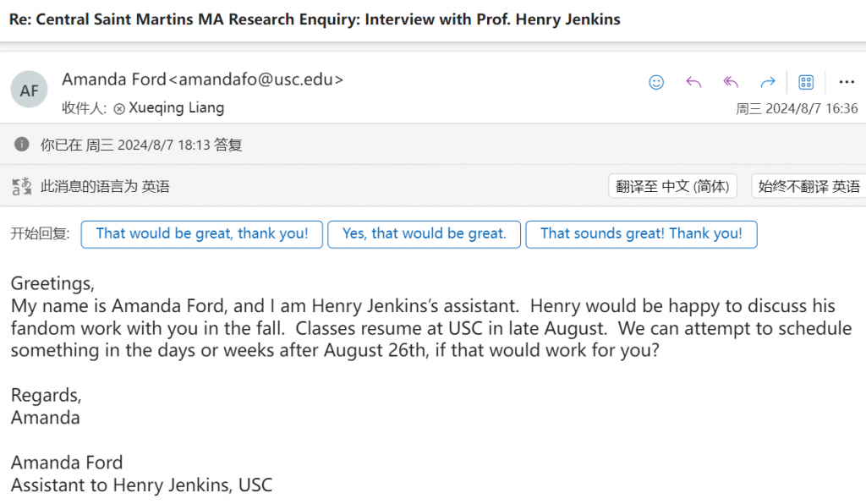Pick suggested reply 'Yes, that would be great.'

424,234
